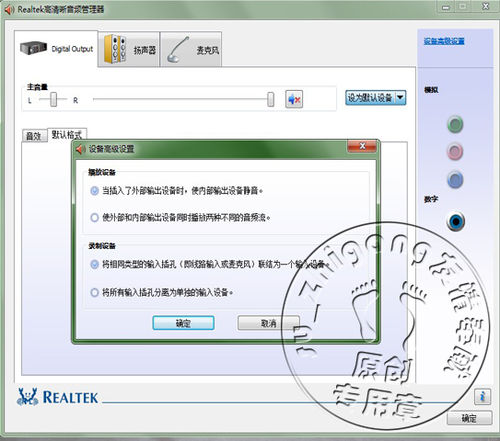Viewport: 500px width, 441px height.
Task: Click the speaker icon in the dialog title bar
Action: pyautogui.click(x=80, y=149)
